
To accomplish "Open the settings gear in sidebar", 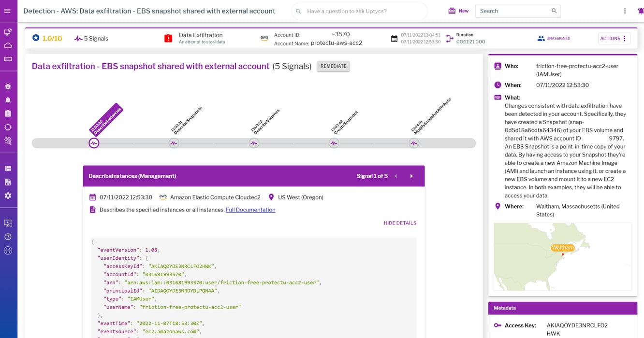I will pos(8,196).
